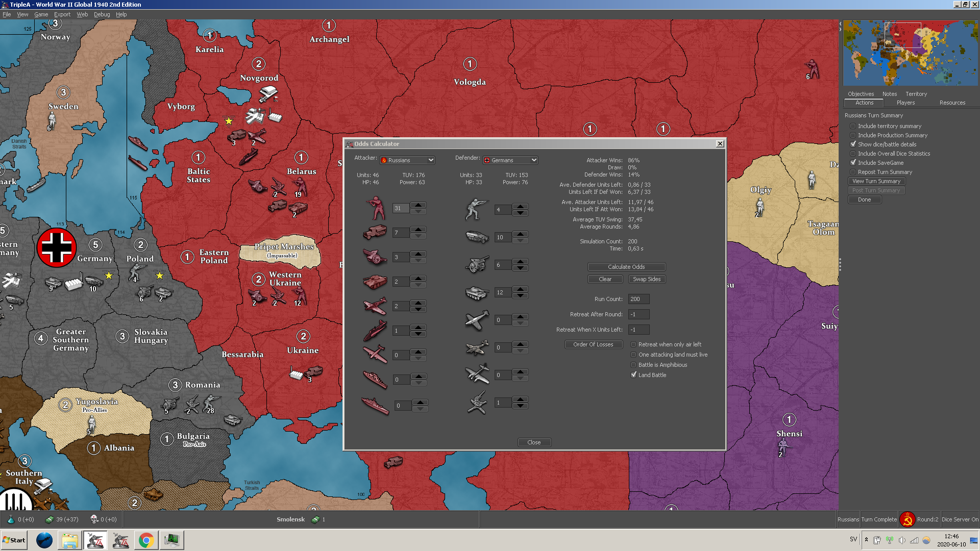Open the file explorer folder on taskbar

70,540
